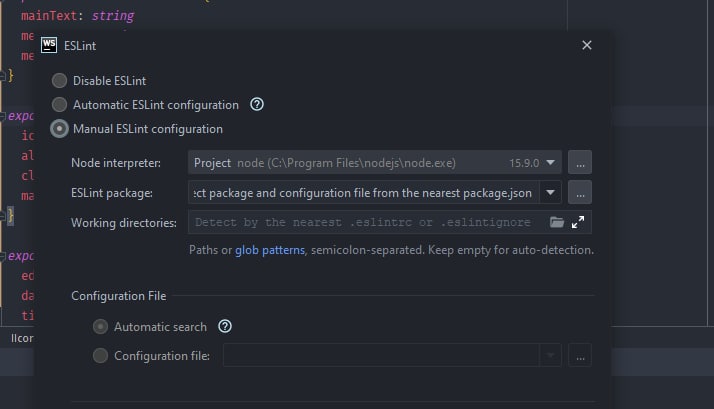Select Disable ESLint radio option
714x409 pixels.
pos(60,81)
